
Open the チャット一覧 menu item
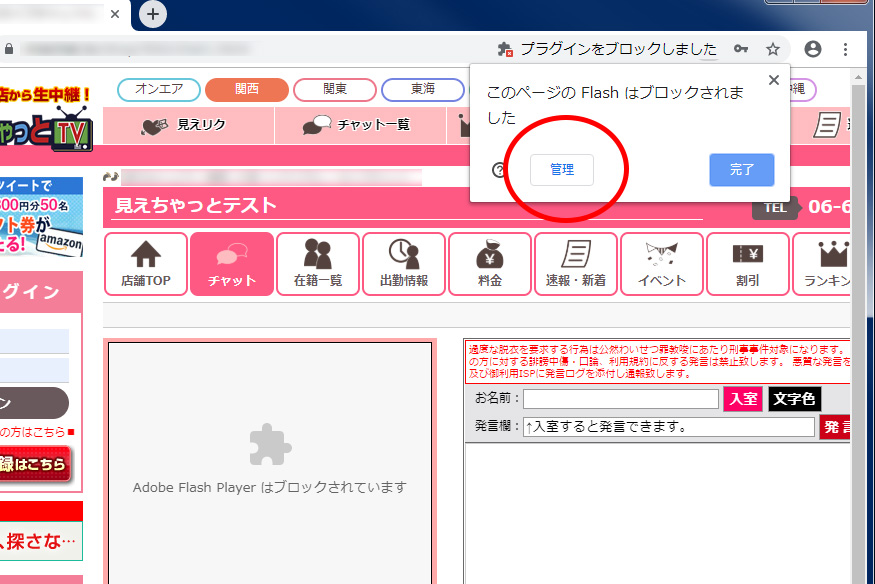pos(360,126)
